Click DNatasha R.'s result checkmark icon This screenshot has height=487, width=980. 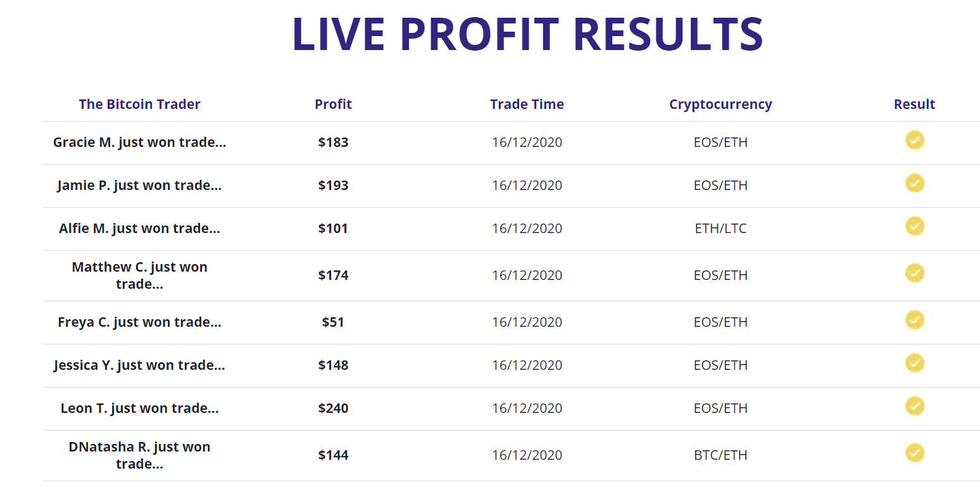pyautogui.click(x=914, y=452)
